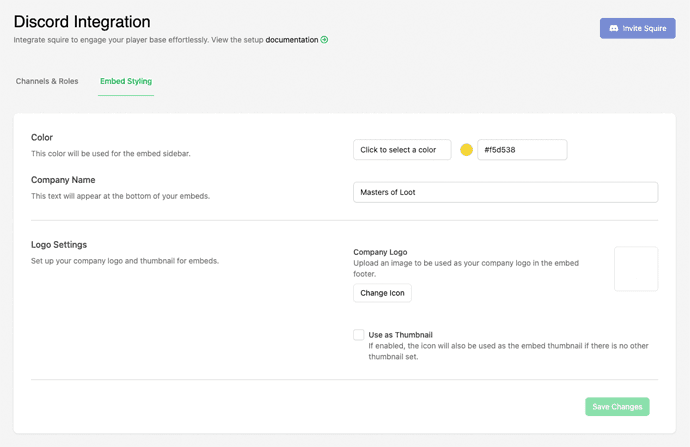The width and height of the screenshot is (690, 447).
Task: Focus the hex color code field
Action: pyautogui.click(x=521, y=150)
